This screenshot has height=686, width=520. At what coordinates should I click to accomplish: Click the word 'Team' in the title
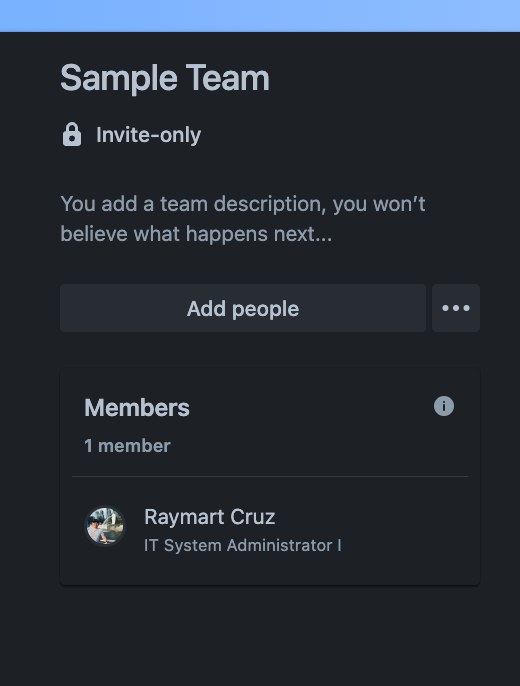click(x=228, y=78)
